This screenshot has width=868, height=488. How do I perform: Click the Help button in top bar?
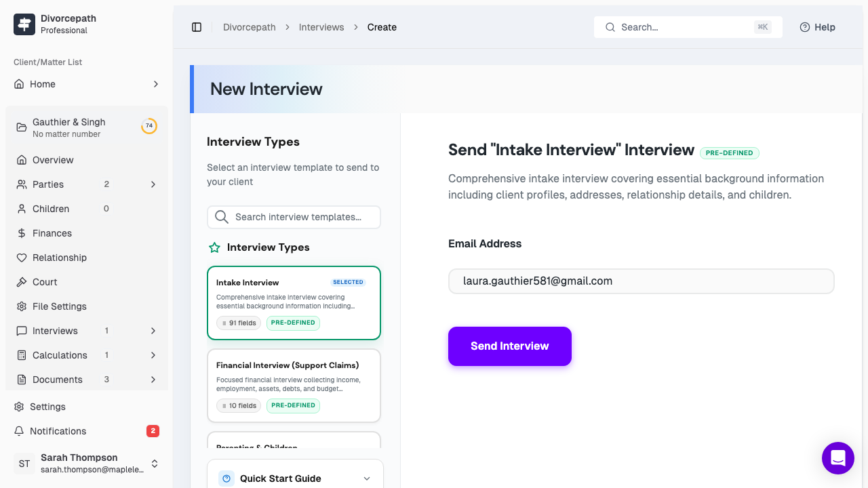tap(817, 27)
